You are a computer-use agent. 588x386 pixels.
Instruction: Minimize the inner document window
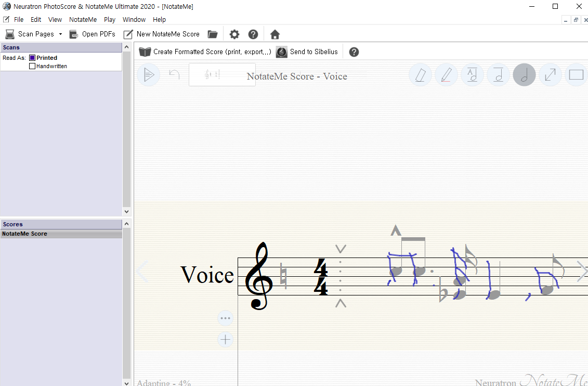(x=566, y=20)
